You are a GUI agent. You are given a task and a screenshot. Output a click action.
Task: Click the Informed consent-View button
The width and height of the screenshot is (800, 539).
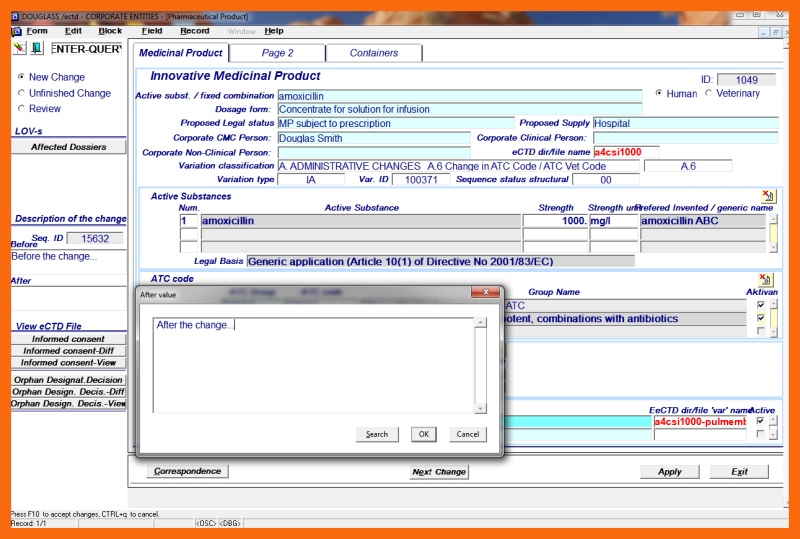coord(68,362)
